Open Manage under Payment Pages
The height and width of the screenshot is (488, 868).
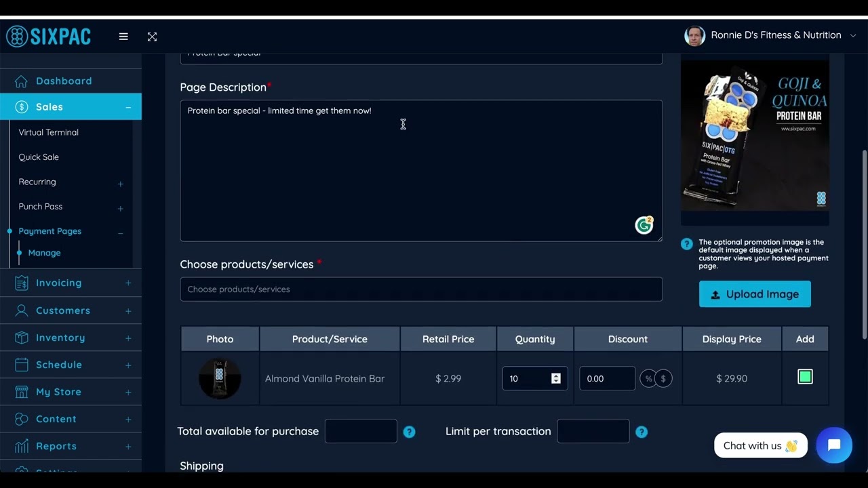pyautogui.click(x=44, y=253)
